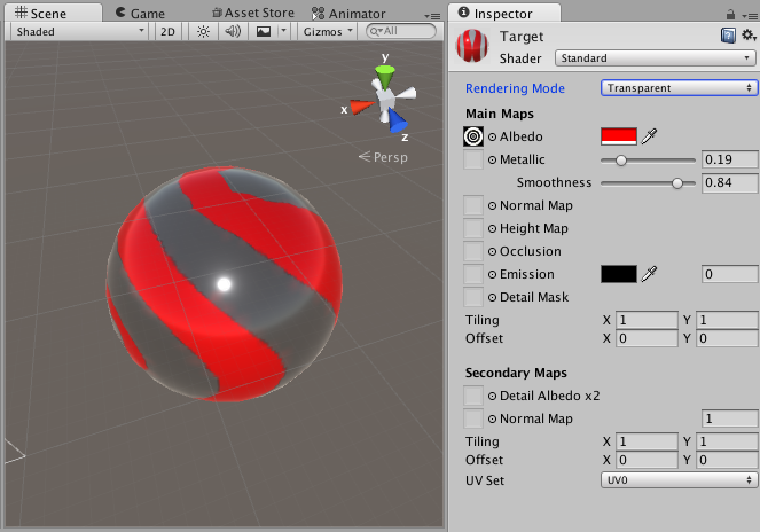This screenshot has height=532, width=760.
Task: Open the Shaded draw mode dropdown
Action: (79, 32)
